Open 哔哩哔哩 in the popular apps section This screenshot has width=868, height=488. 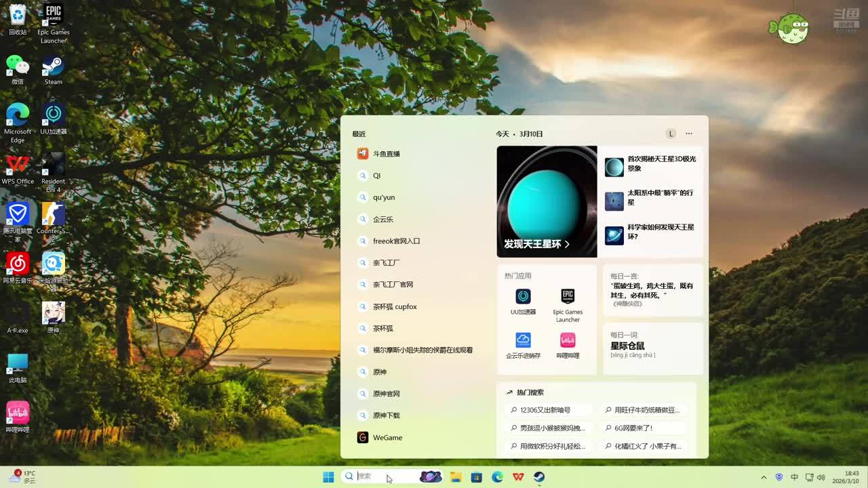click(568, 344)
